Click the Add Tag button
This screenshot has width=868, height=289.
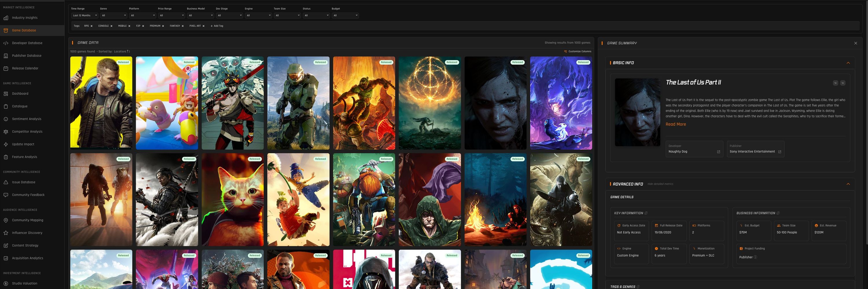(x=217, y=26)
